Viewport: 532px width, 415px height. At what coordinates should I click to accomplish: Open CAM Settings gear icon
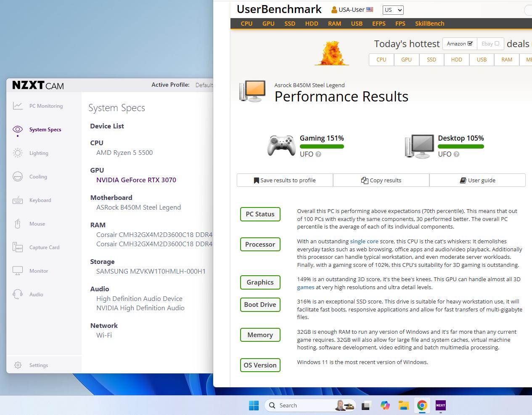(18, 365)
